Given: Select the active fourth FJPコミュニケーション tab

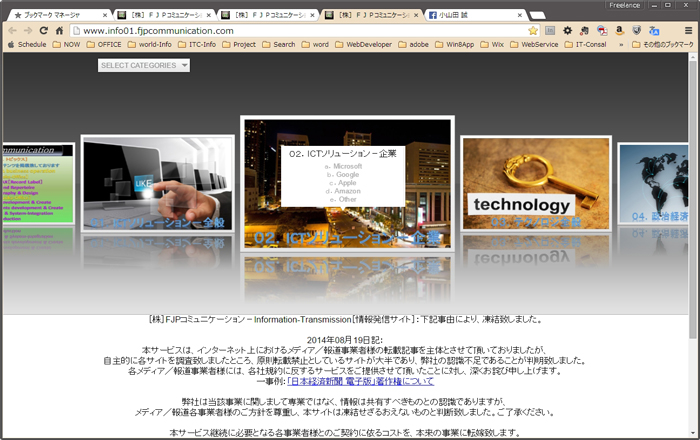Looking at the screenshot, I should coord(372,15).
